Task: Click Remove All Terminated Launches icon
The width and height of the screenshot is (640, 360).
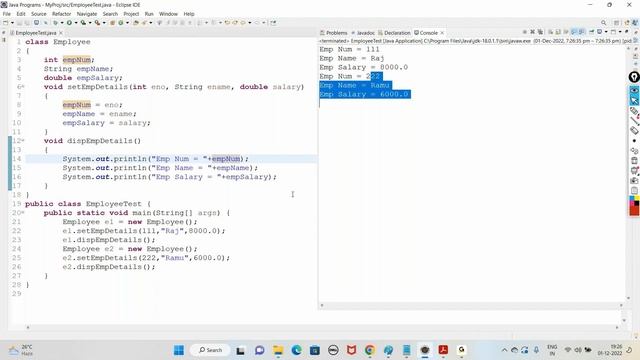Action: pos(540,32)
